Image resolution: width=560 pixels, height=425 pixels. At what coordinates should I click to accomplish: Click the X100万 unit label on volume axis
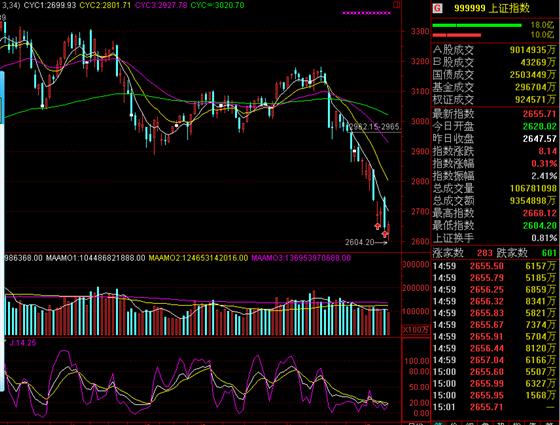pyautogui.click(x=415, y=330)
